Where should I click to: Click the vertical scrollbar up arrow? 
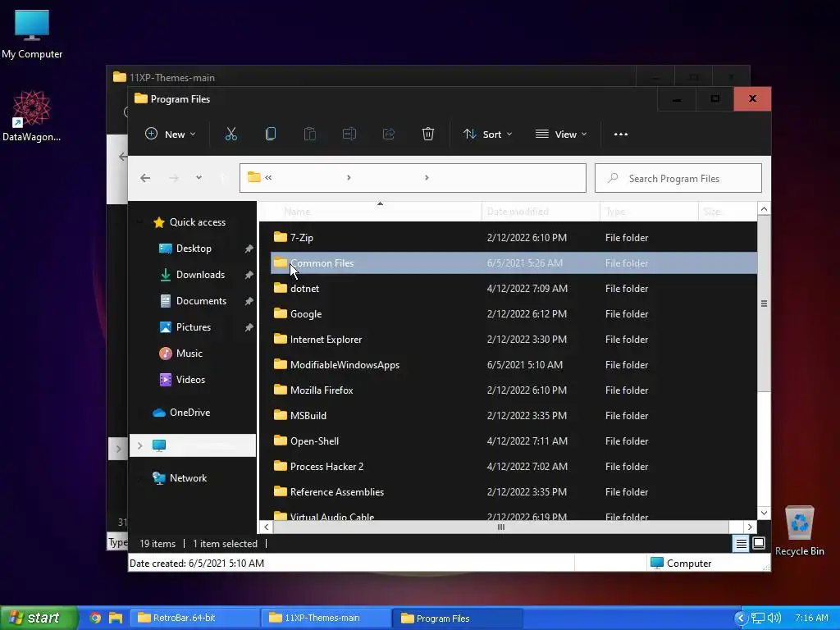[765, 209]
